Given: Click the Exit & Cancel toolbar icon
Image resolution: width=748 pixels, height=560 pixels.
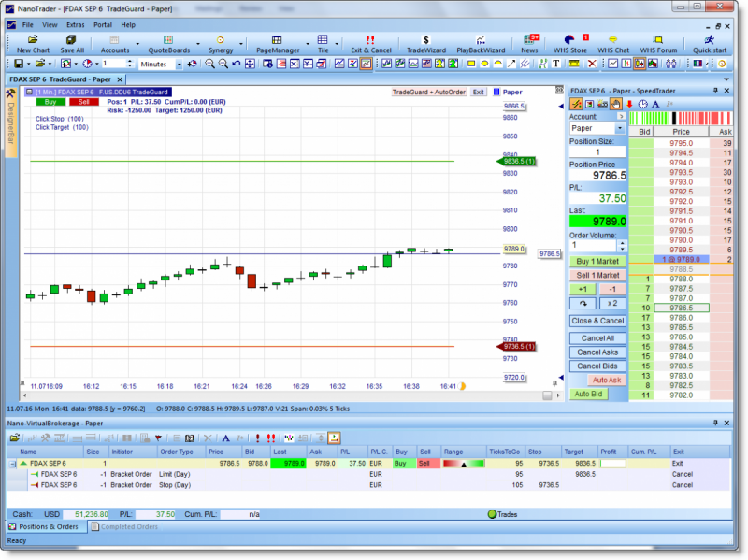Looking at the screenshot, I should coord(369,44).
